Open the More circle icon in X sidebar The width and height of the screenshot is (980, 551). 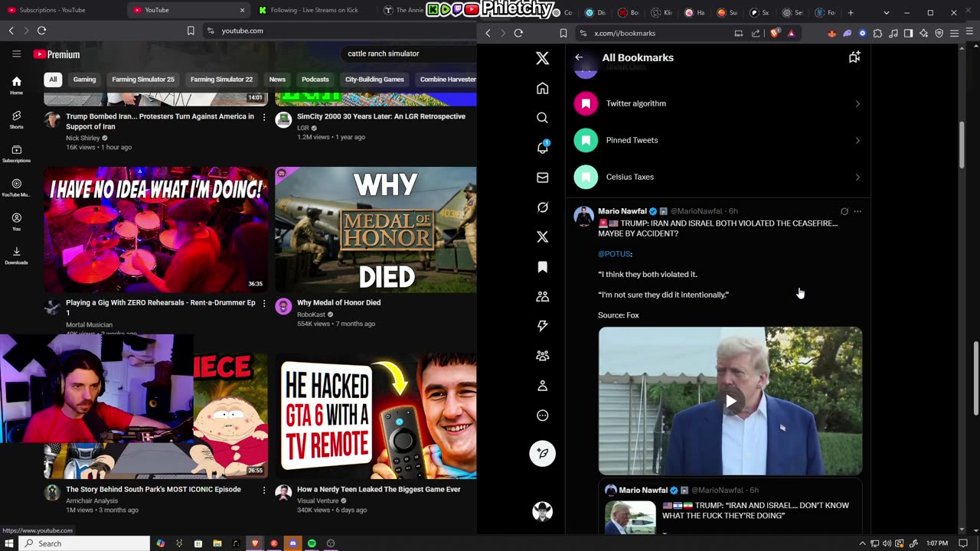click(x=542, y=416)
